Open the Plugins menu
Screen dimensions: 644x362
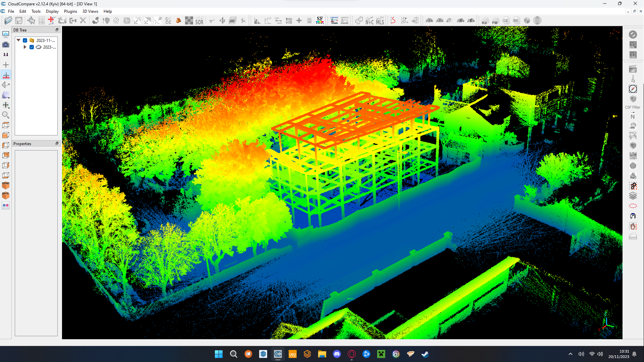(x=70, y=11)
